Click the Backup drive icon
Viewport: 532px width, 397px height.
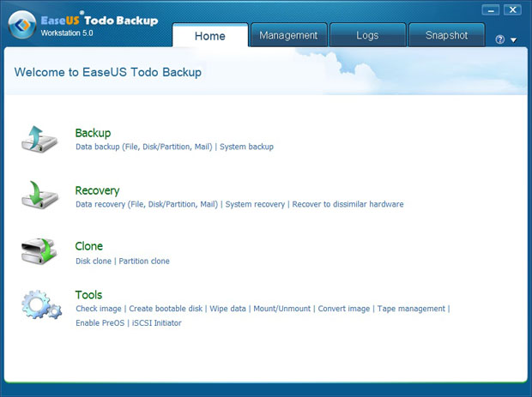[x=39, y=139]
